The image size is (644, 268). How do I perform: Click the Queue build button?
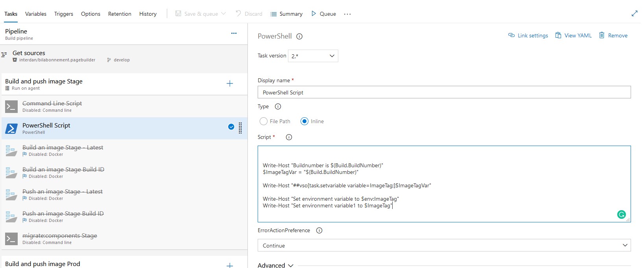click(x=323, y=14)
